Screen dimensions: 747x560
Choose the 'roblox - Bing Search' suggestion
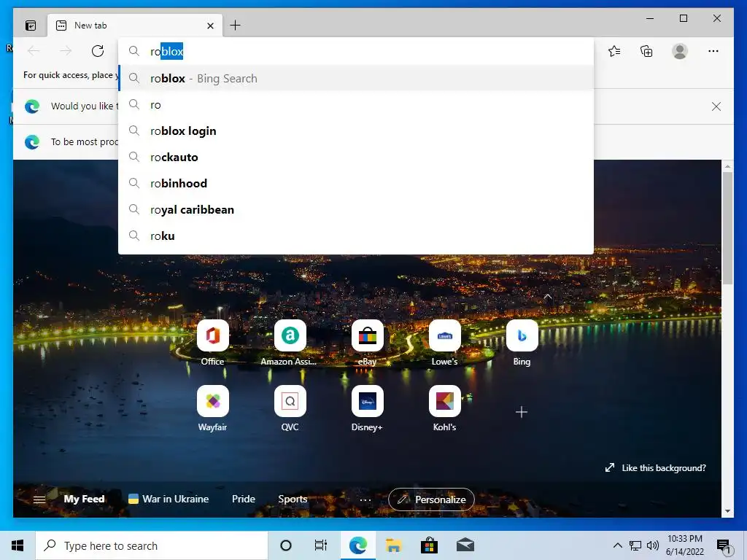(356, 78)
